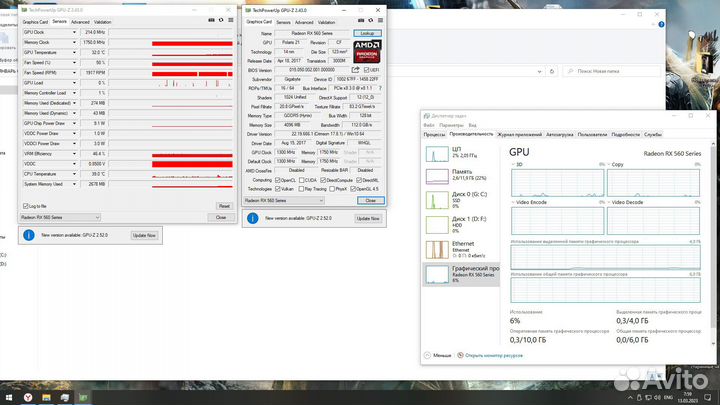Screen dimensions: 720x405
Task: Open File Explorer from taskbar
Action: 46,397
